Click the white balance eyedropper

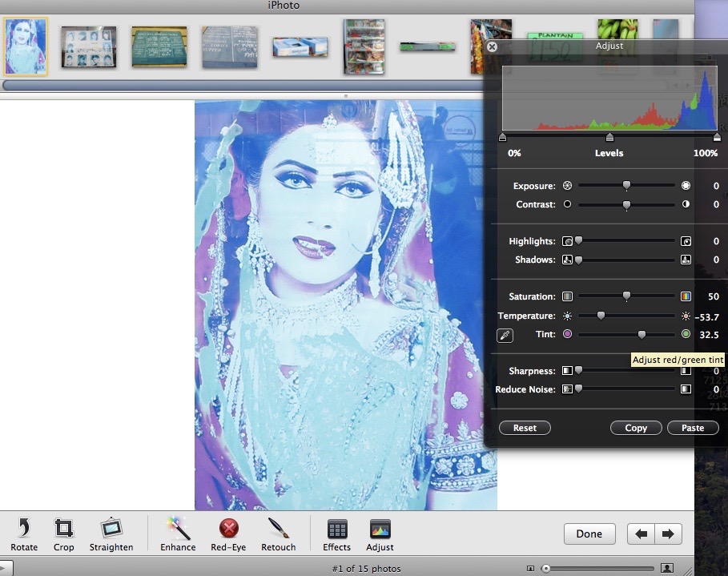(505, 336)
